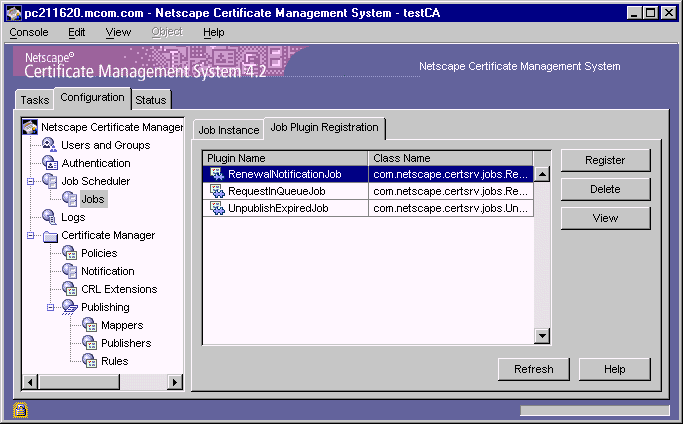Click the plugin list scroll down arrow
The height and width of the screenshot is (424, 683).
[x=542, y=336]
